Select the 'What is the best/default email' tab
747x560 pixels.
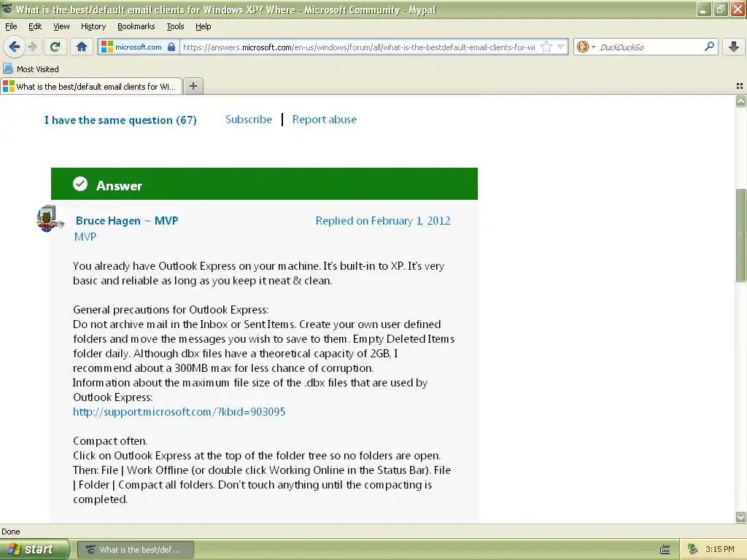(x=91, y=86)
